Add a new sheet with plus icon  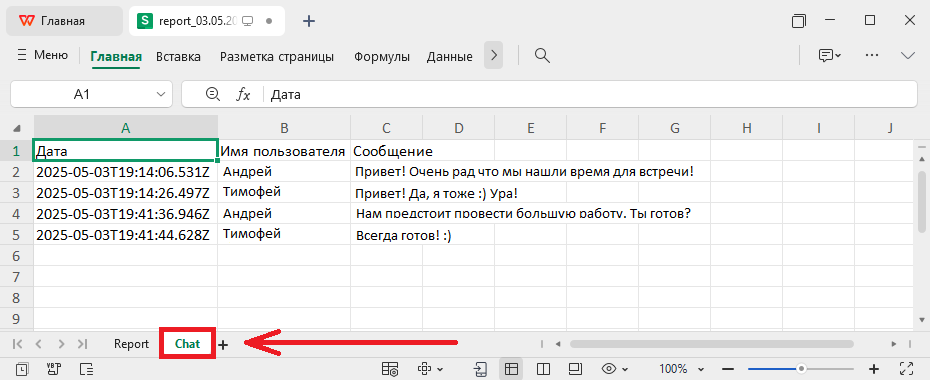[223, 344]
